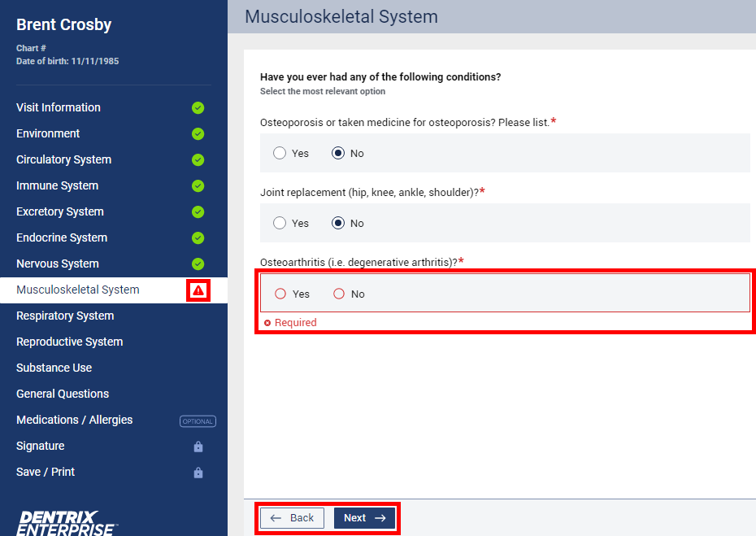756x536 pixels.
Task: Open the General Questions section
Action: coord(63,394)
